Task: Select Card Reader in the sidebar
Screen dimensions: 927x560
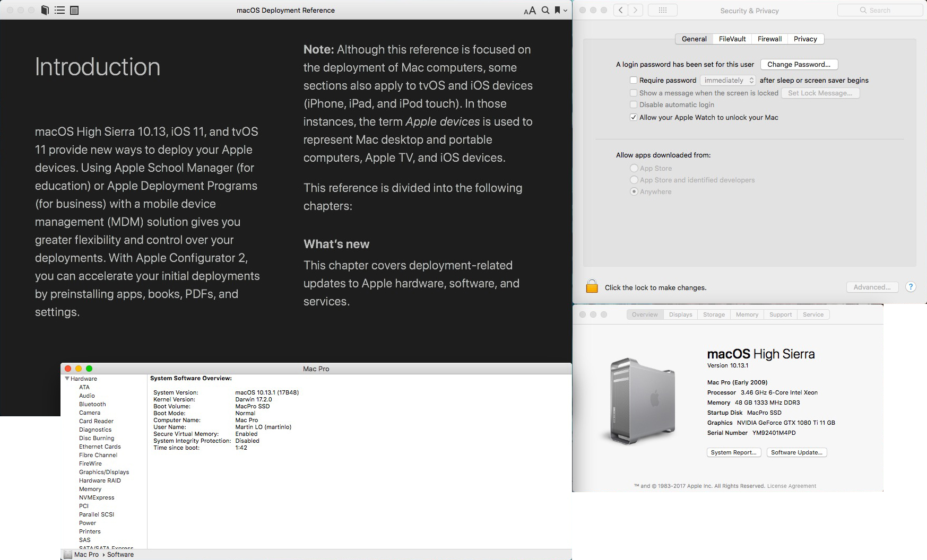Action: [96, 421]
